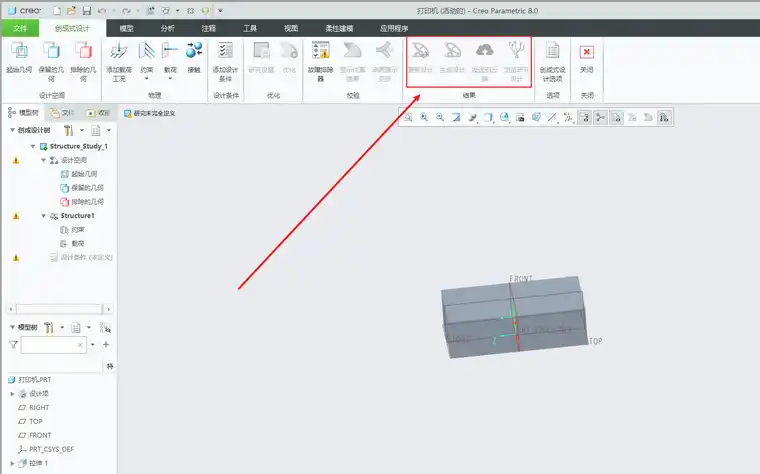
Task: Click the magnifier-over-tree icon in 模型树 header
Action: coord(105,328)
